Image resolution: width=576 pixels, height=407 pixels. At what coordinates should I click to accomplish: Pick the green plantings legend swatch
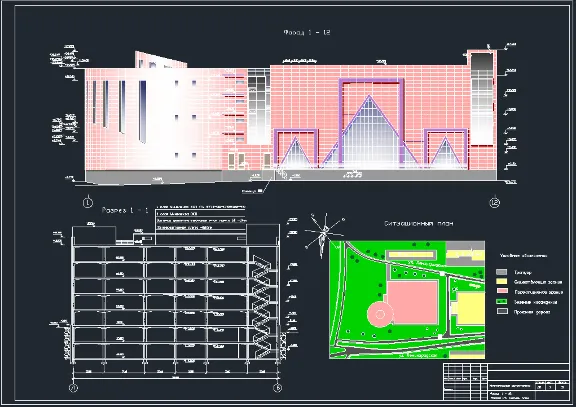[502, 301]
